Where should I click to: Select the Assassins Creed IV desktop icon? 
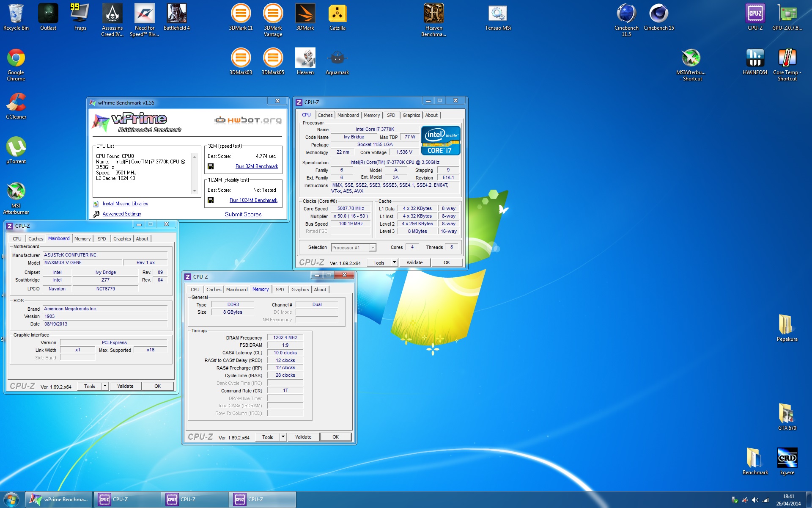point(112,20)
